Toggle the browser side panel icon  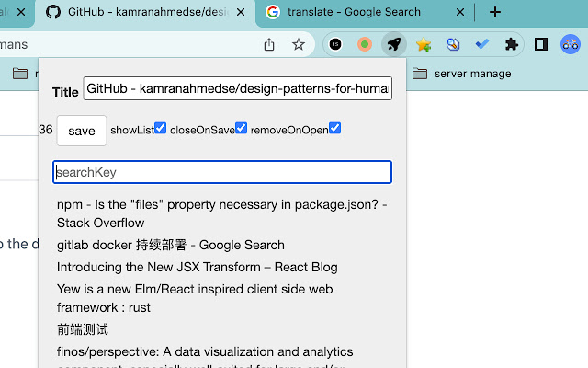tap(541, 44)
